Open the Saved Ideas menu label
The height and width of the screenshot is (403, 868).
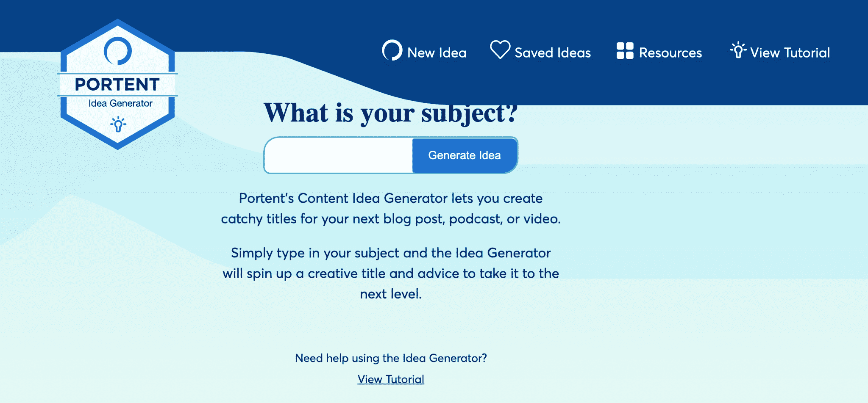click(553, 53)
